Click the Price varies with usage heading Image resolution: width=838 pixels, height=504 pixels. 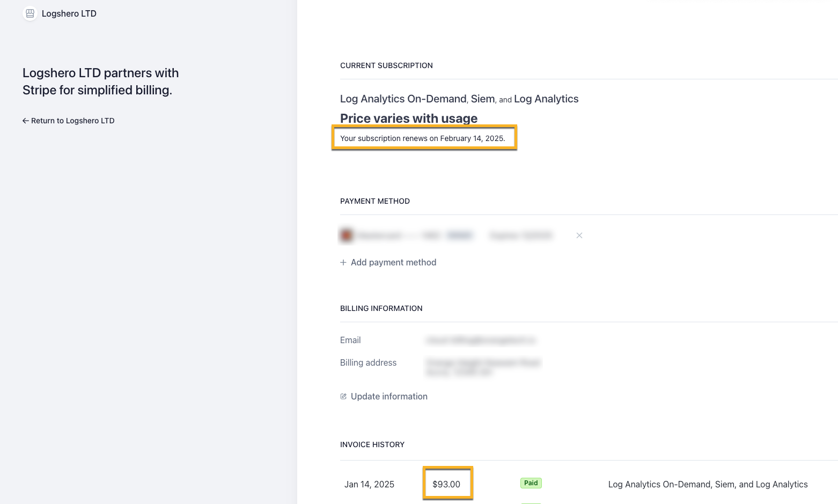409,118
